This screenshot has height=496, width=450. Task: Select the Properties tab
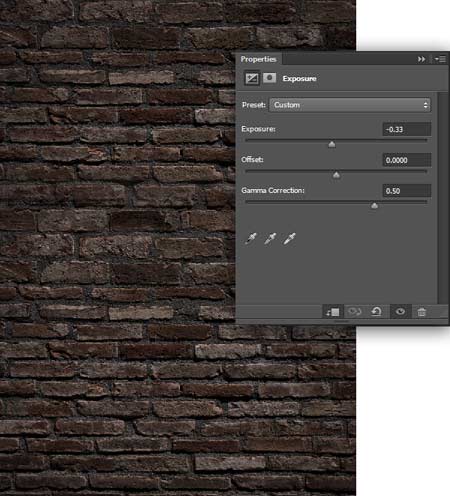pos(259,59)
